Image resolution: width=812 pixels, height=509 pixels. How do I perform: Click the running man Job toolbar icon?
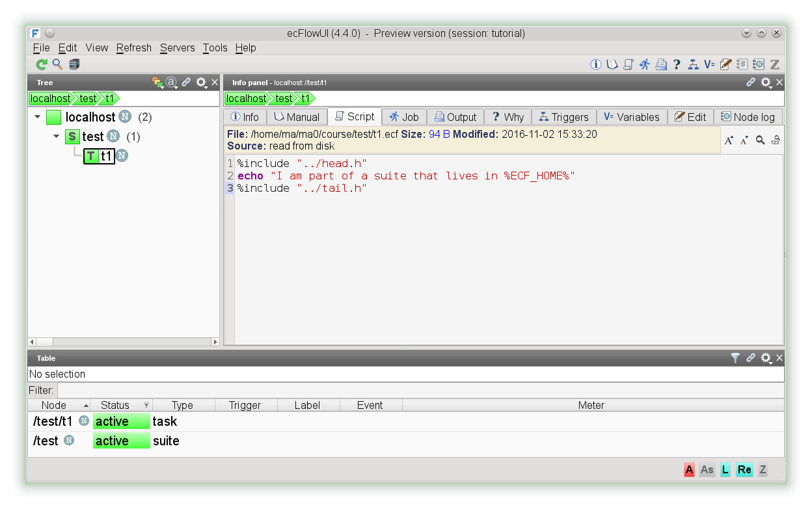click(644, 64)
